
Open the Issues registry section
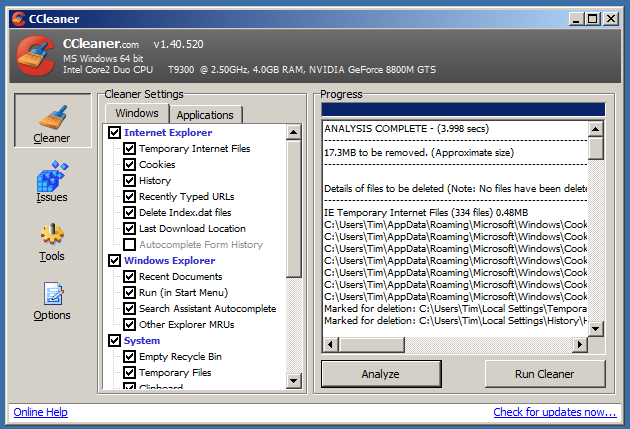tap(52, 182)
